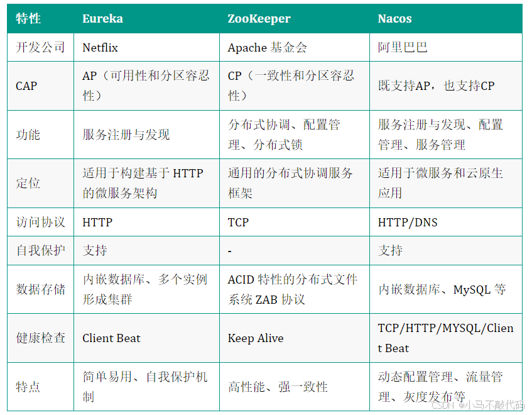The height and width of the screenshot is (415, 532).
Task: Click the 适用于构建基于 HTTP 的微服务架构 cell
Action: pos(146,184)
